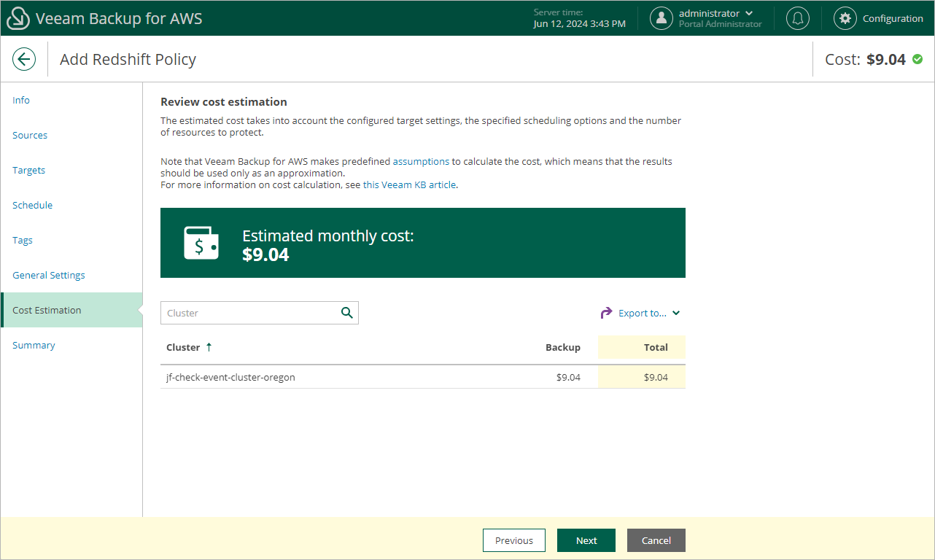The image size is (935, 560).
Task: Click the Next button
Action: [x=586, y=540]
